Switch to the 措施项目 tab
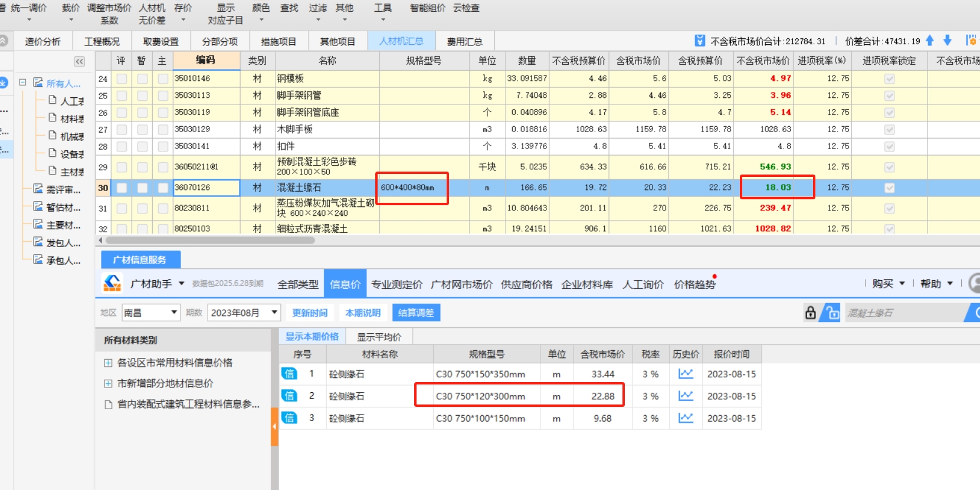The width and height of the screenshot is (980, 490). (x=278, y=41)
